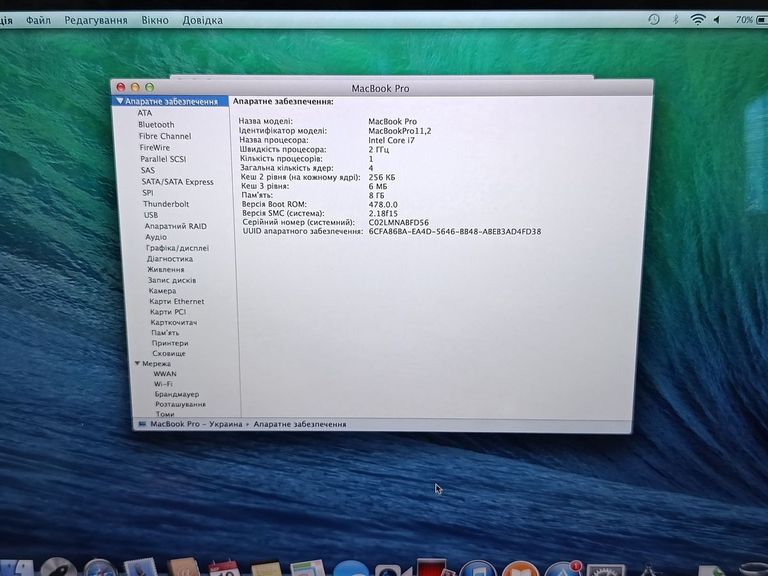Click MacBook Pro – Украина in path bar
Screen dimensions: 768x576
coord(196,424)
